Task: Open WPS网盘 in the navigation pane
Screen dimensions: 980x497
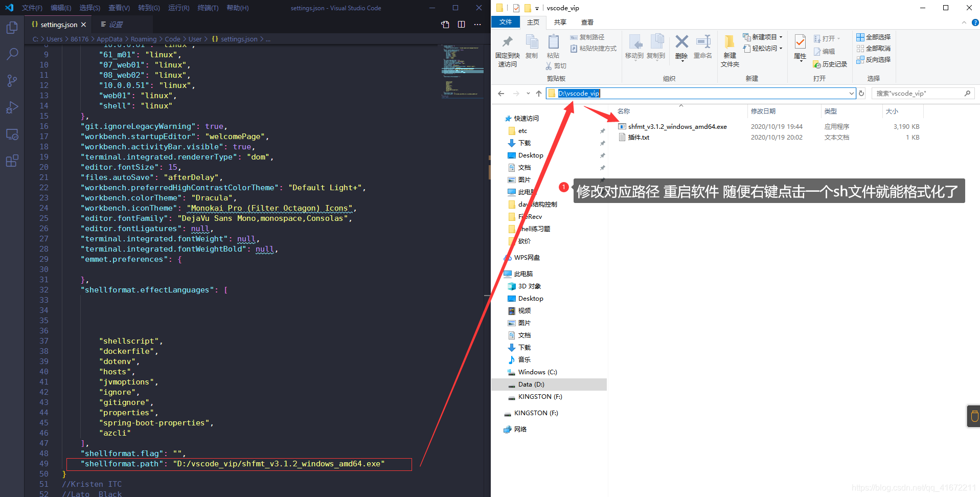Action: (527, 257)
